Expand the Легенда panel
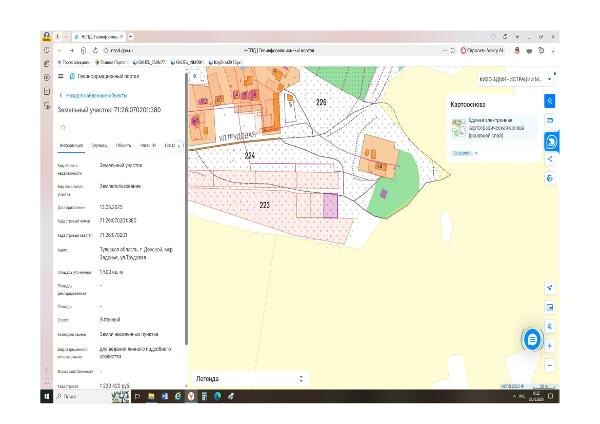 click(x=249, y=379)
